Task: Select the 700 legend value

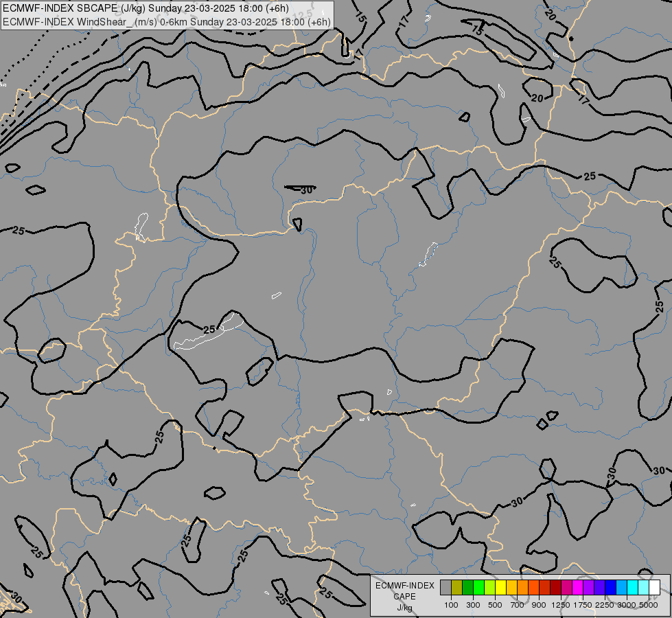Action: (518, 605)
